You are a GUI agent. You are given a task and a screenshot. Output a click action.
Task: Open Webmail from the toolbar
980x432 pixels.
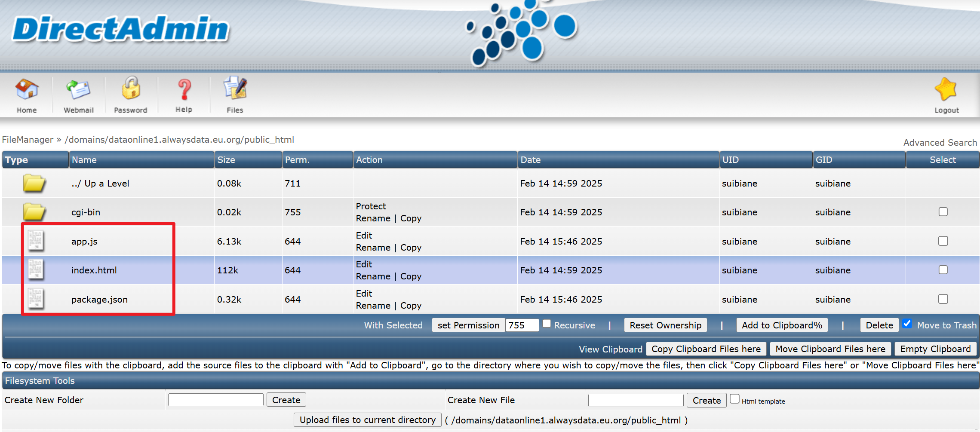[x=78, y=90]
